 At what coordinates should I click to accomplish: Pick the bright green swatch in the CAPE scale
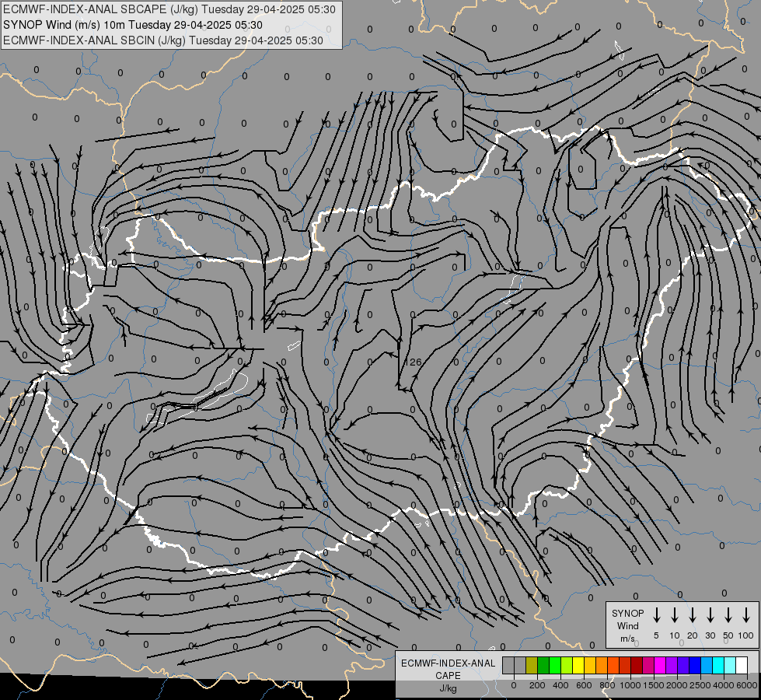555,665
